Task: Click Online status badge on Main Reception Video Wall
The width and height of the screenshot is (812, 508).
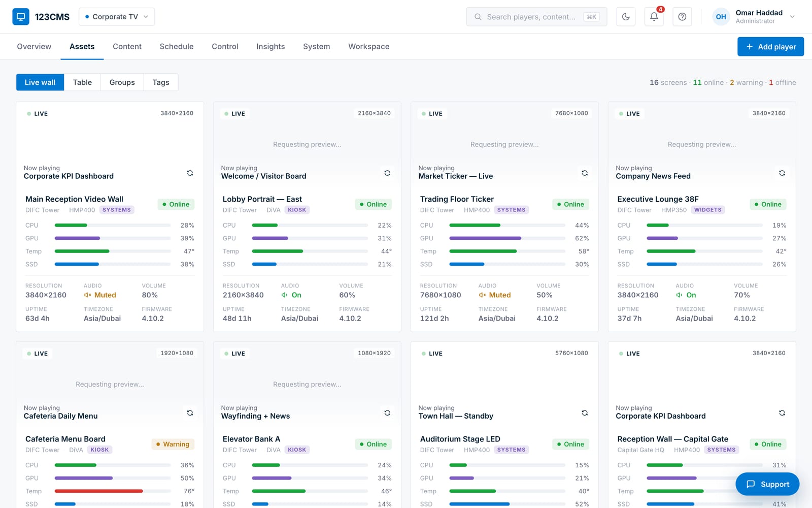Action: tap(176, 204)
